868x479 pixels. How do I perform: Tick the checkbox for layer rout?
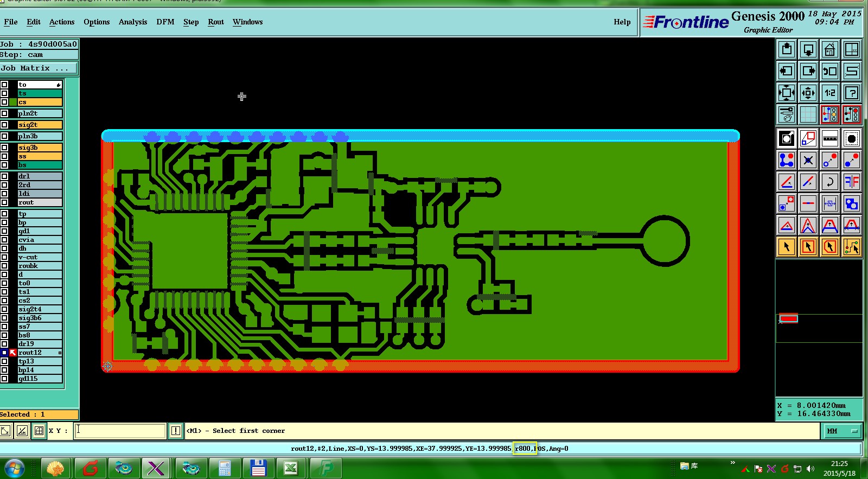(x=4, y=202)
